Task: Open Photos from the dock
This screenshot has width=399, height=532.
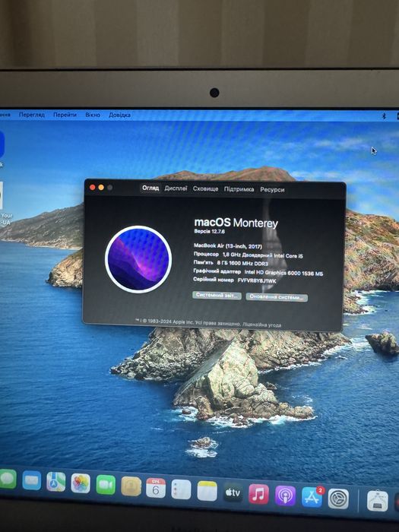Action: (81, 483)
